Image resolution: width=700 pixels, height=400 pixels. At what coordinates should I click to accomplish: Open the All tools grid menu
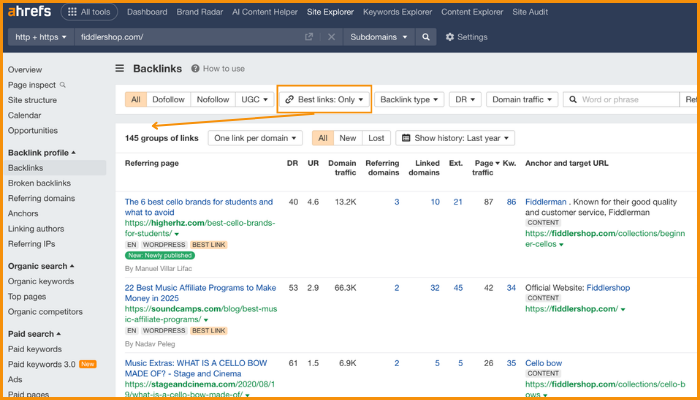(x=89, y=12)
